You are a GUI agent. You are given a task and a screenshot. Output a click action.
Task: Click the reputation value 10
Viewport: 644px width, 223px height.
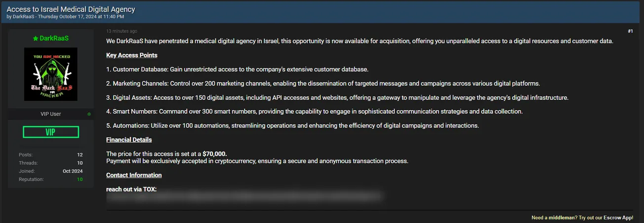click(80, 179)
